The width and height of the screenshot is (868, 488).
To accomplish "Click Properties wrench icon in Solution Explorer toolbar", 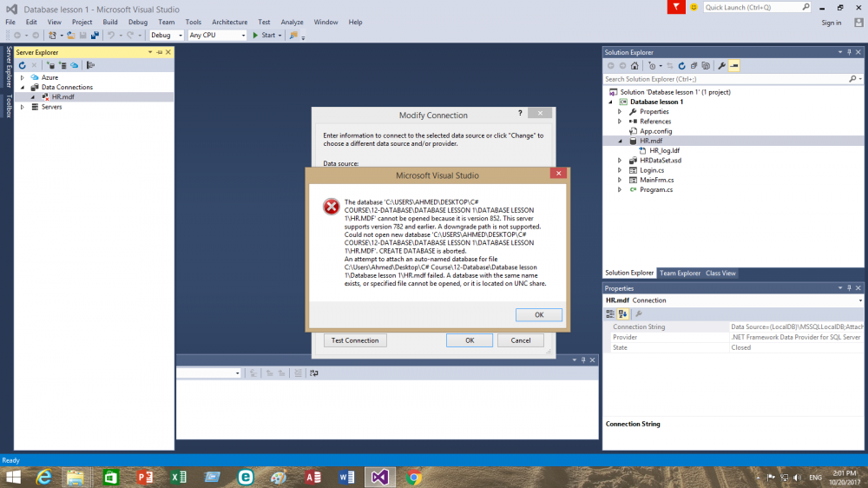I will pos(722,66).
